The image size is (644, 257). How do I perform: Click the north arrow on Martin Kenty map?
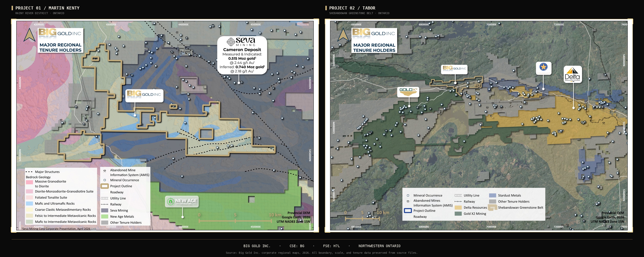coord(29,35)
